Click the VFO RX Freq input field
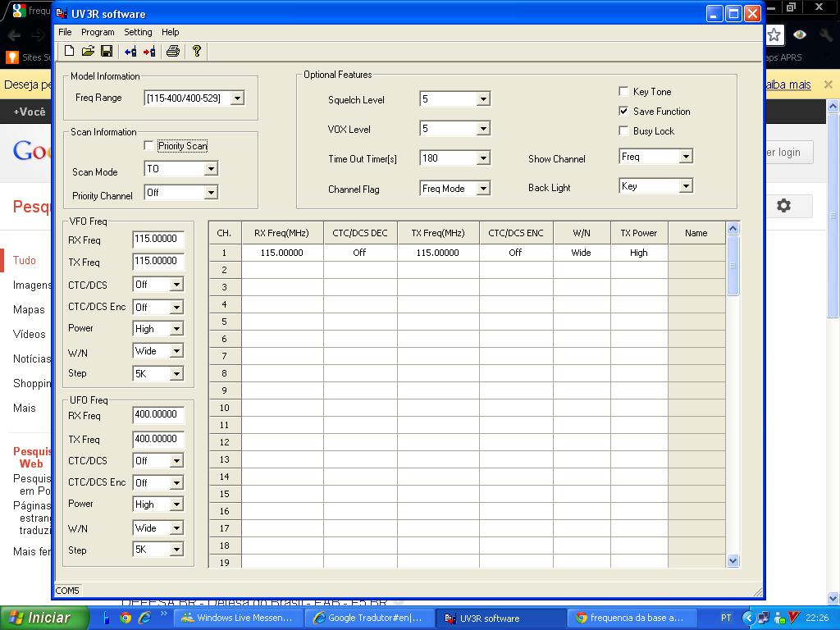 pos(157,240)
